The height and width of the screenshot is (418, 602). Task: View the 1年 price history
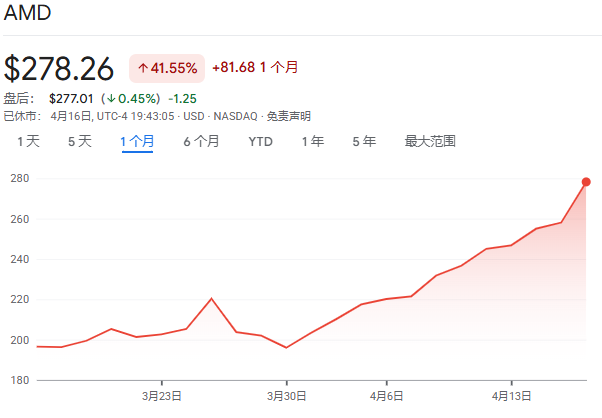pos(313,141)
